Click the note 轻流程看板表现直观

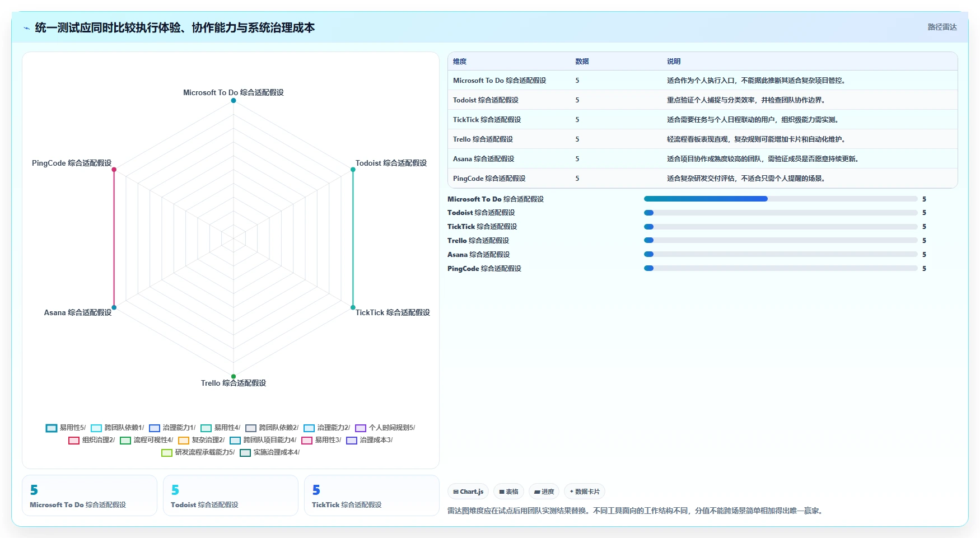(x=756, y=139)
